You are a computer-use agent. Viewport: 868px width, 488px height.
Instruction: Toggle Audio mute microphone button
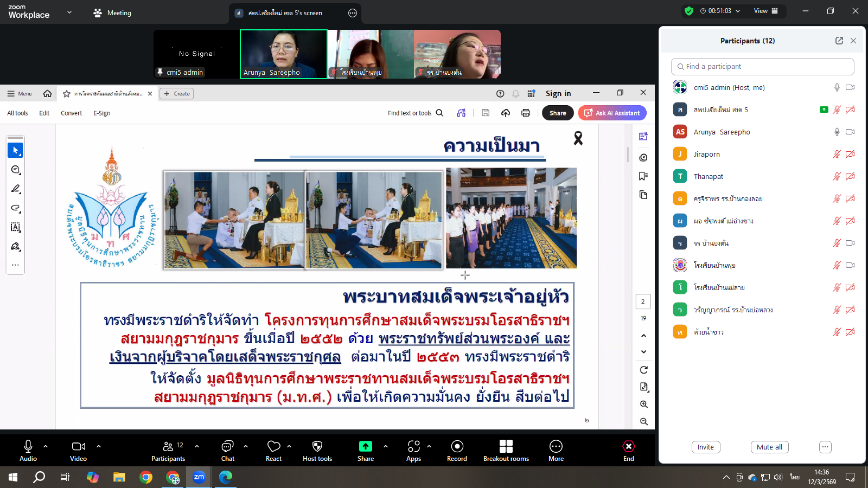tap(28, 451)
